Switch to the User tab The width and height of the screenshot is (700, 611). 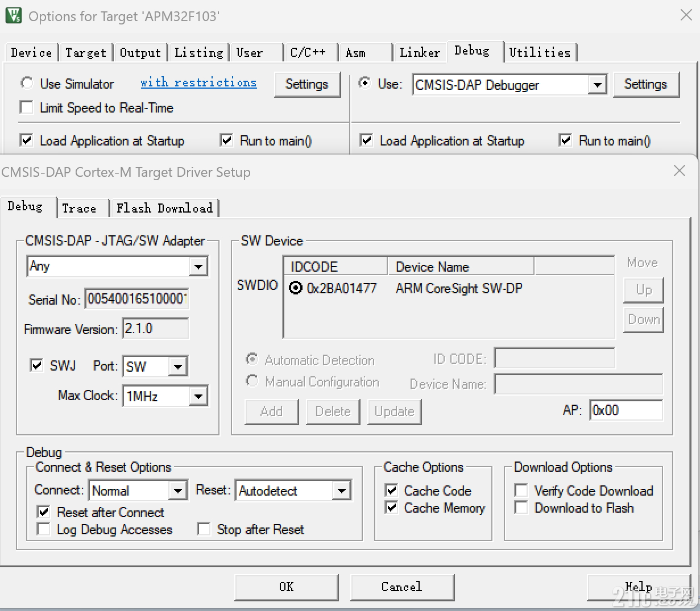click(x=257, y=53)
